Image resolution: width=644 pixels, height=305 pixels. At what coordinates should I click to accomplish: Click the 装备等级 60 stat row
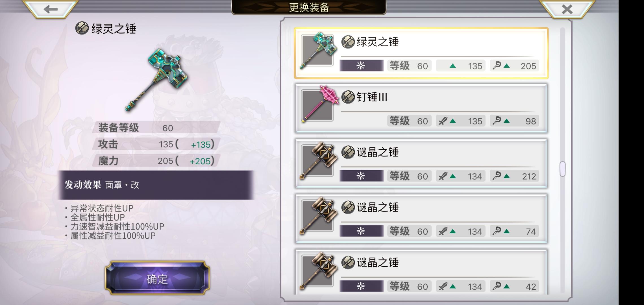156,128
